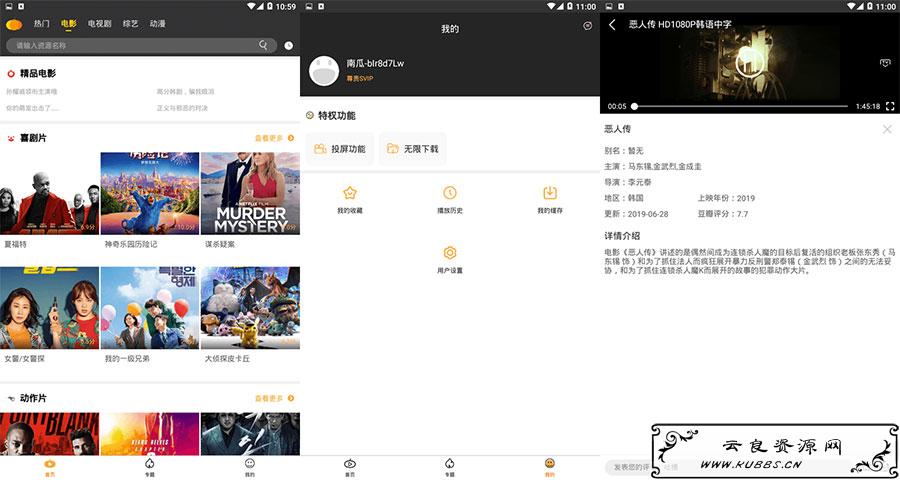900x480 pixels.
Task: Open 查看更多 for 动作片 section
Action: tap(274, 398)
